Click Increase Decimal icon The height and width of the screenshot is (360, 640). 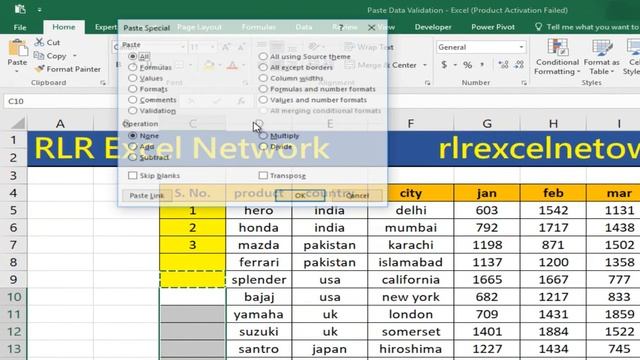pyautogui.click(x=503, y=64)
